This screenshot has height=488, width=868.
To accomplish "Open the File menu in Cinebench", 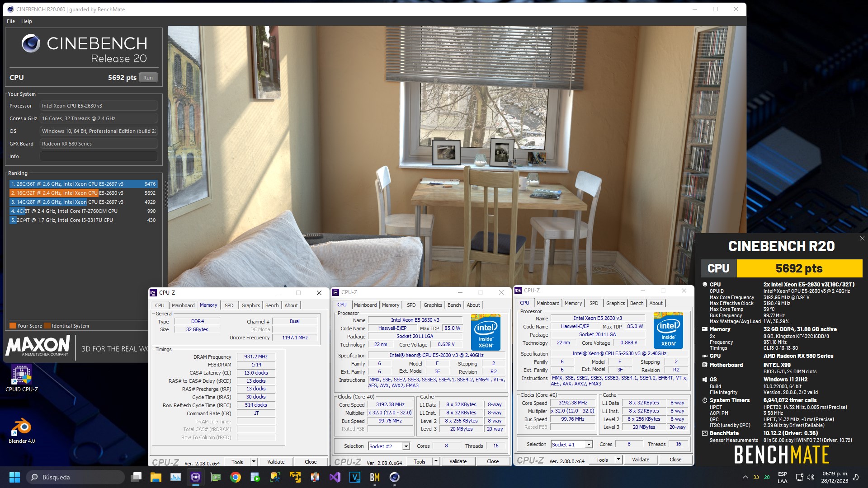I will pyautogui.click(x=11, y=21).
